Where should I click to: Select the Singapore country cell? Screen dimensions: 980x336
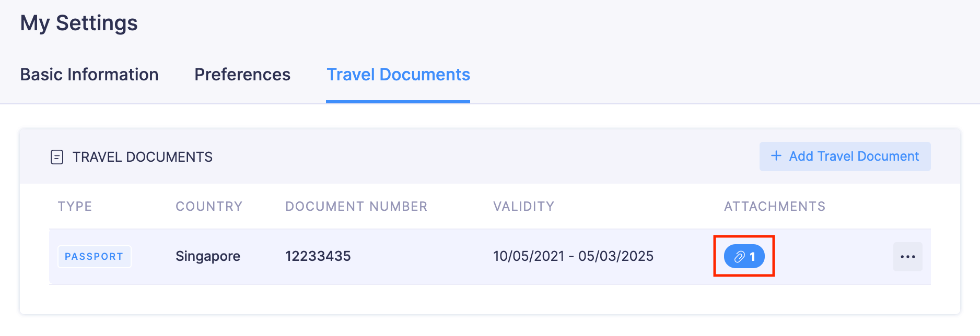[x=208, y=256]
